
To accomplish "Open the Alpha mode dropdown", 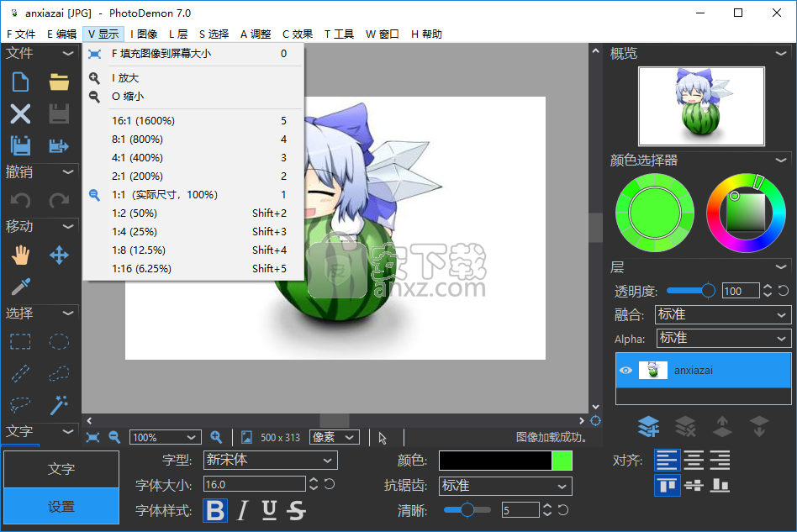I will tap(724, 339).
